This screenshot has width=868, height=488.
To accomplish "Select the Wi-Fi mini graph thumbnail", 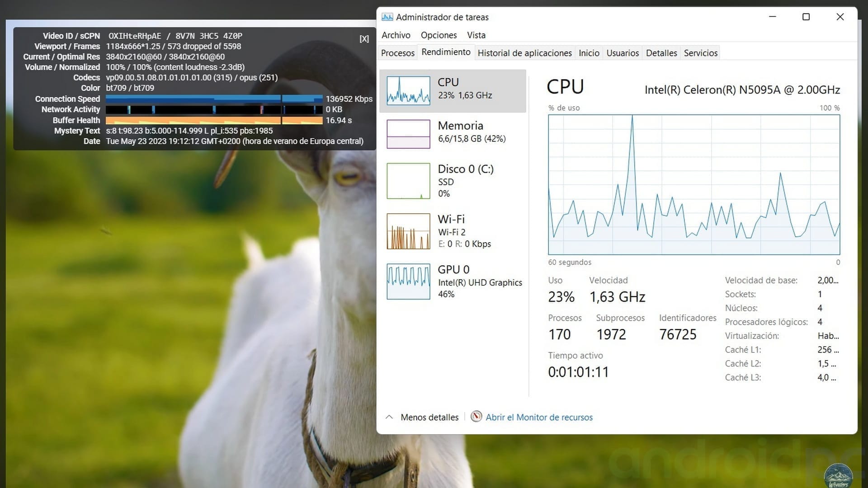I will tap(408, 231).
